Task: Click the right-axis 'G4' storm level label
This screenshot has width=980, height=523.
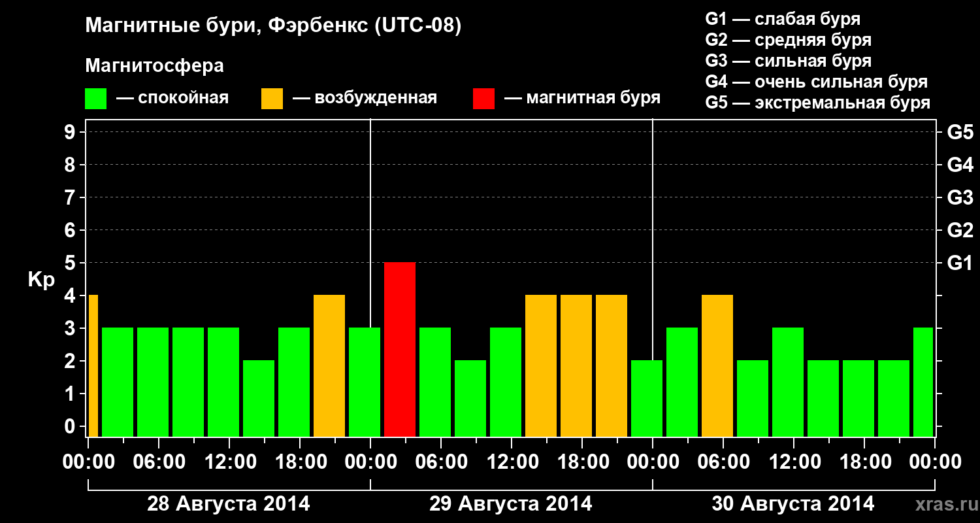Action: (x=960, y=165)
